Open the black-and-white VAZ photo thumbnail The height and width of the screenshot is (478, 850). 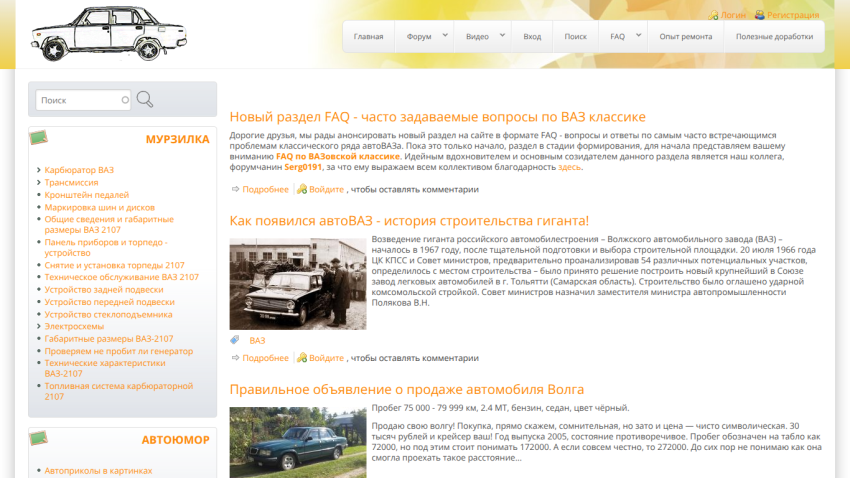(298, 283)
